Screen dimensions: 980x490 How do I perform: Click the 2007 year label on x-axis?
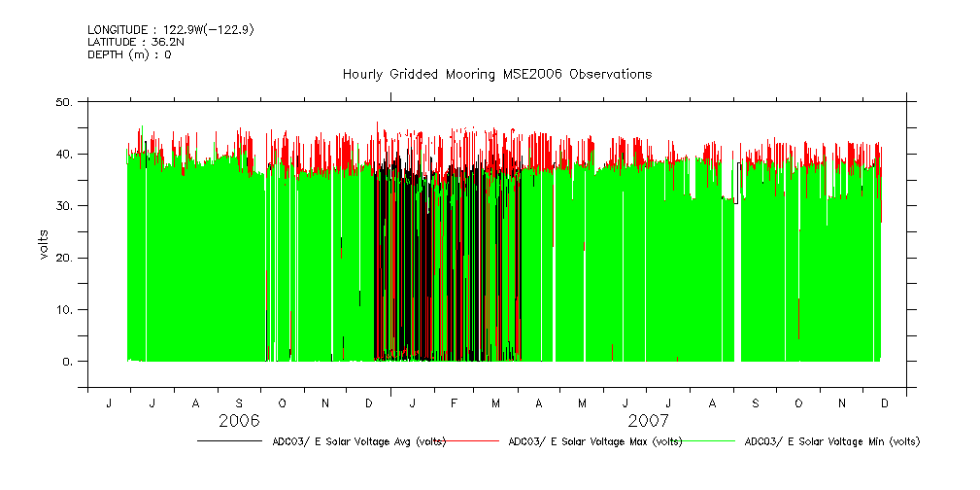(648, 421)
